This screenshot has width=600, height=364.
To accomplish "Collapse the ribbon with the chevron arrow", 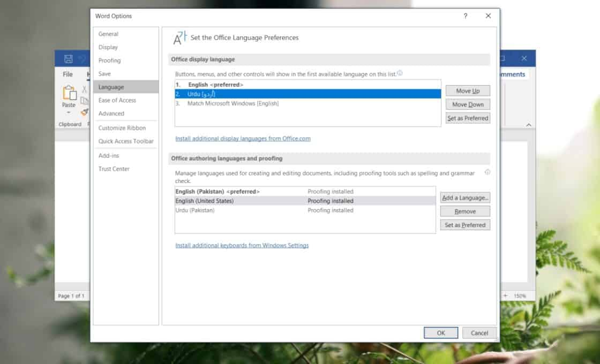I will [529, 125].
